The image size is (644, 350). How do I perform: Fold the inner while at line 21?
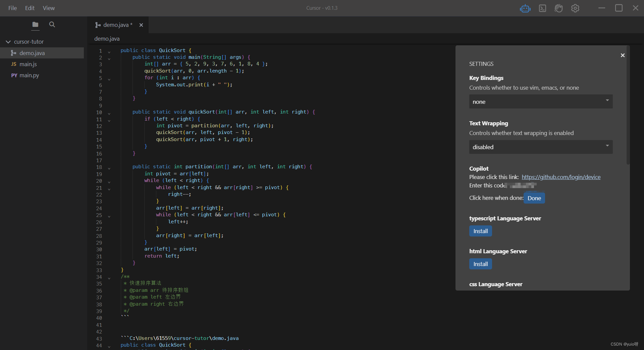click(x=109, y=189)
